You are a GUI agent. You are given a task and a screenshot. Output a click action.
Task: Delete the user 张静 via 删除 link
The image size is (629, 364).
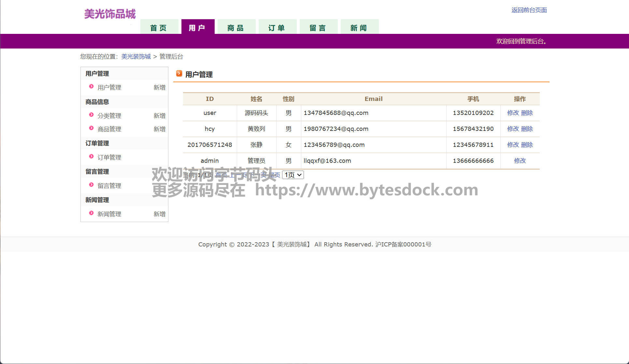(527, 145)
